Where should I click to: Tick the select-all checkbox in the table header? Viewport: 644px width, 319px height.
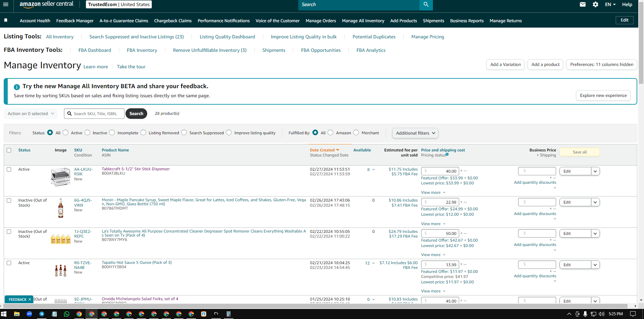pyautogui.click(x=9, y=150)
